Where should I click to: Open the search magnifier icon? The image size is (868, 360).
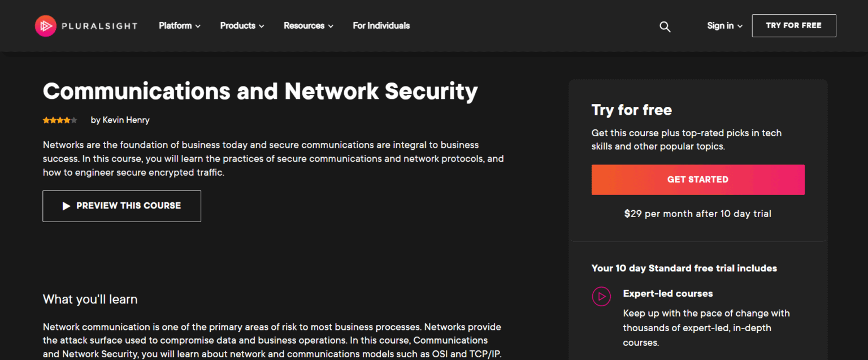665,27
